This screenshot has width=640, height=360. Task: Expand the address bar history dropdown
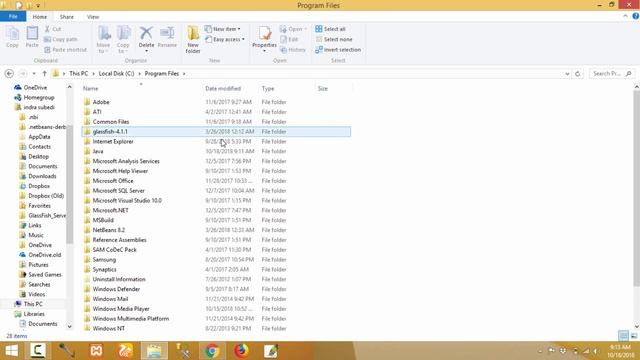567,74
